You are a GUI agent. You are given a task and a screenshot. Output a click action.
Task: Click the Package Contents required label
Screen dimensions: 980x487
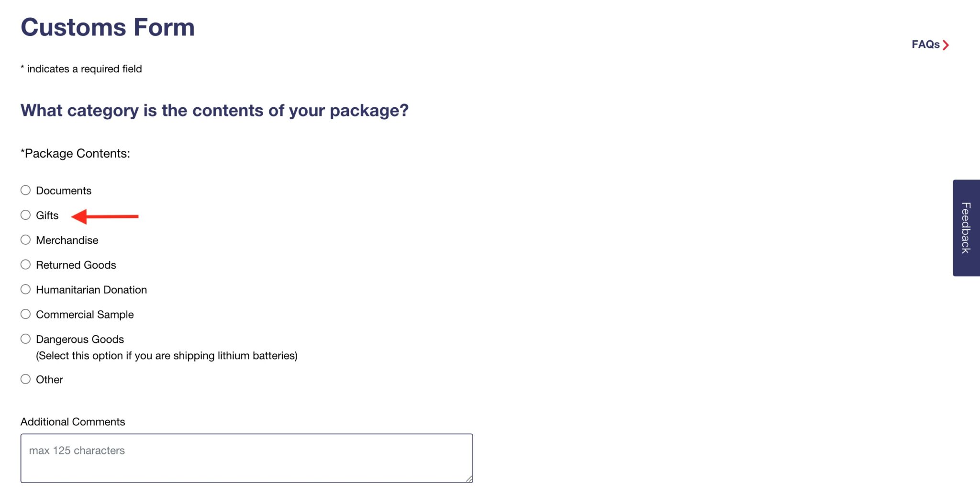point(76,154)
